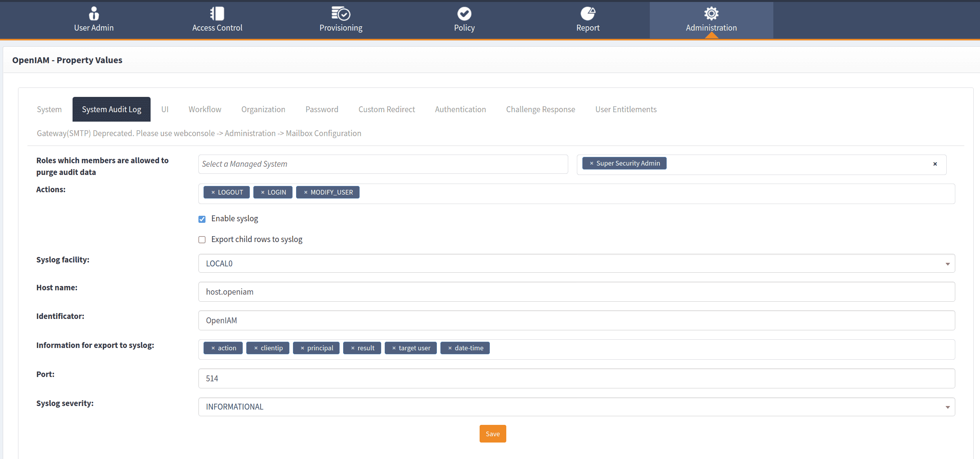980x459 pixels.
Task: Check Export child rows to syslog
Action: pos(202,240)
